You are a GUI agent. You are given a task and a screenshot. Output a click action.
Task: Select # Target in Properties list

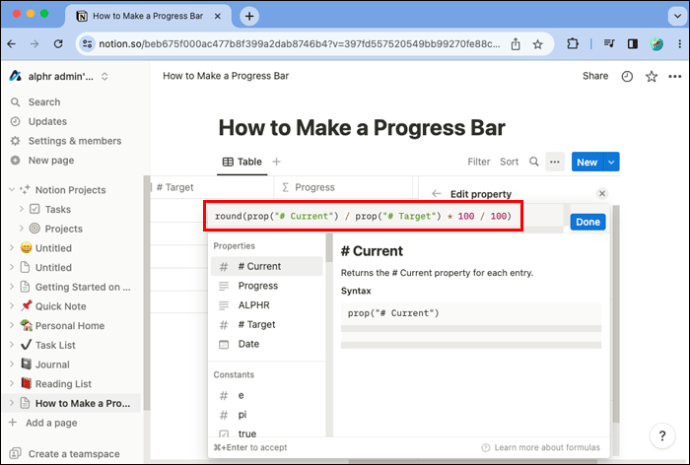[x=267, y=324]
